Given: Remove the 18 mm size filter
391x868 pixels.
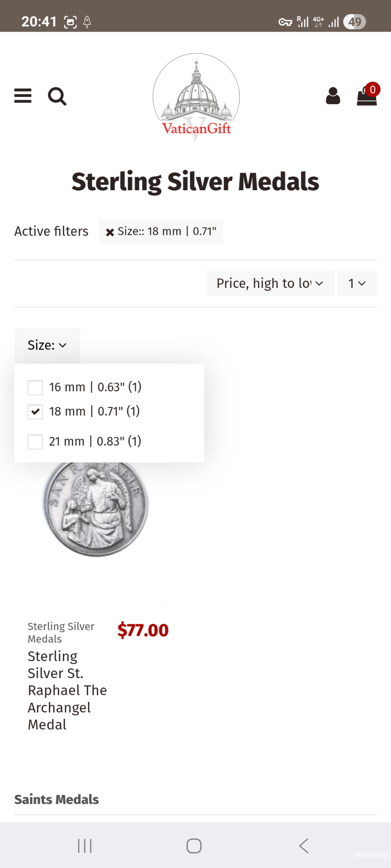Looking at the screenshot, I should click(110, 232).
